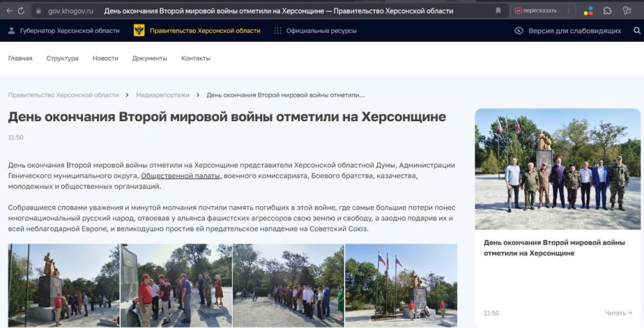644x328 pixels.
Task: Open Документы menu item
Action: point(149,59)
